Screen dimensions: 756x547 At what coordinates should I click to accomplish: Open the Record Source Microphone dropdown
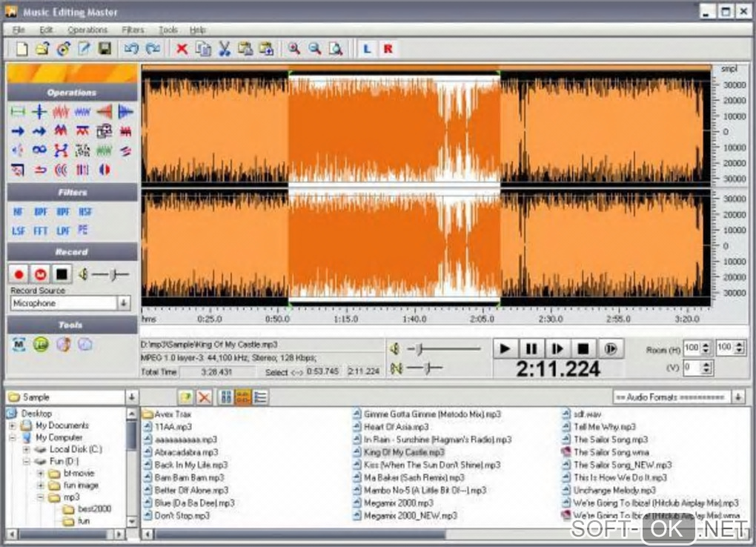pos(124,303)
